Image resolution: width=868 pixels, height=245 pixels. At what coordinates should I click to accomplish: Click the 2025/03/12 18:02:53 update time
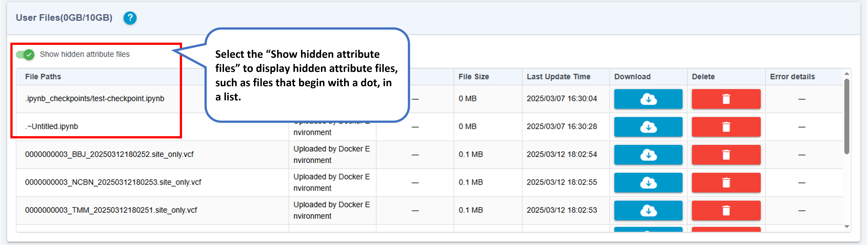click(x=562, y=211)
